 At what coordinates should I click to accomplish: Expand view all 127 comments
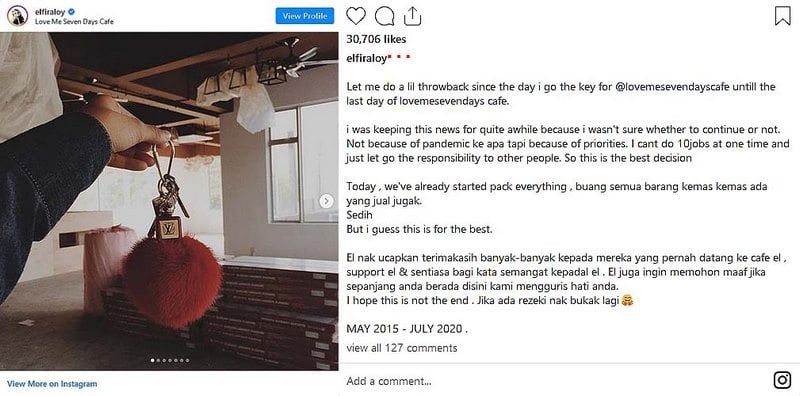tap(402, 348)
